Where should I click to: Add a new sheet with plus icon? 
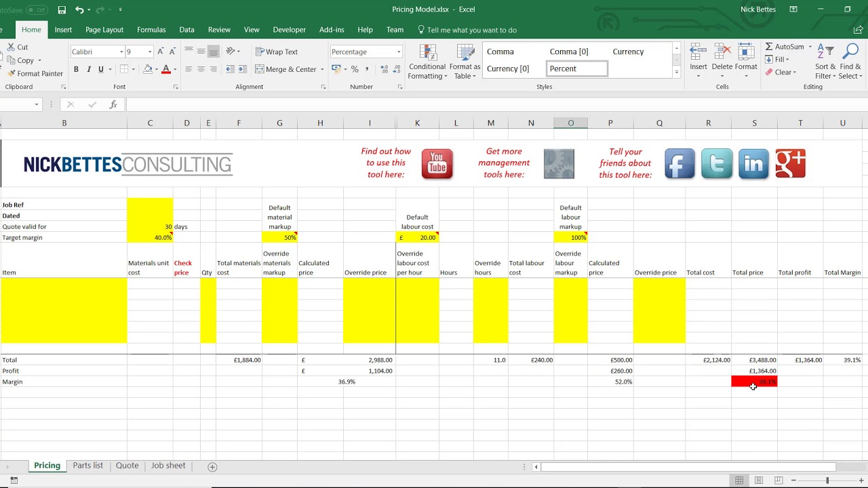pos(212,466)
